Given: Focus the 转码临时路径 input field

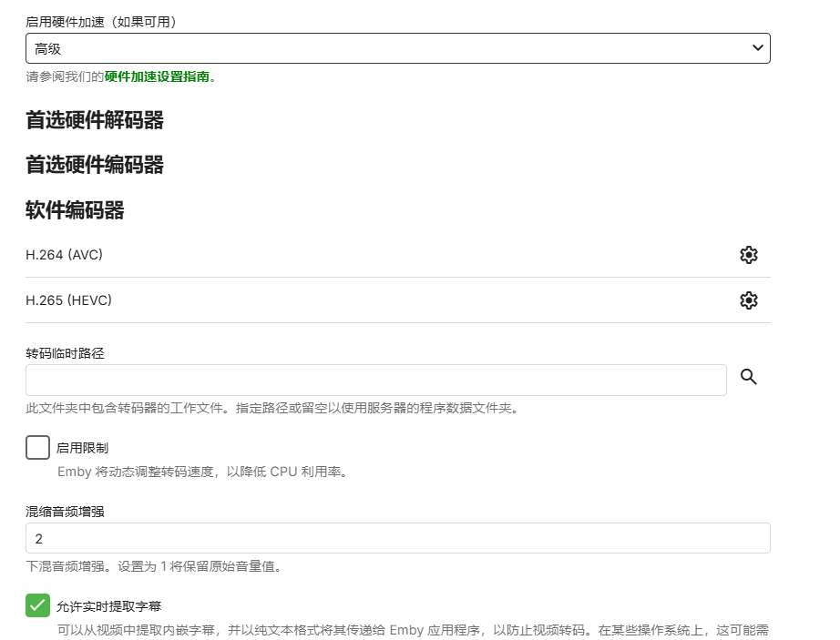Looking at the screenshot, I should [x=376, y=381].
